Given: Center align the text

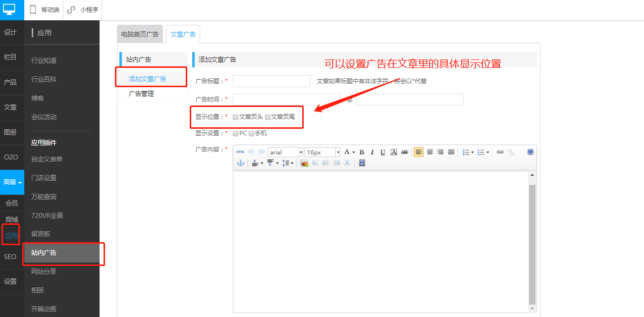Looking at the screenshot, I should (x=429, y=152).
